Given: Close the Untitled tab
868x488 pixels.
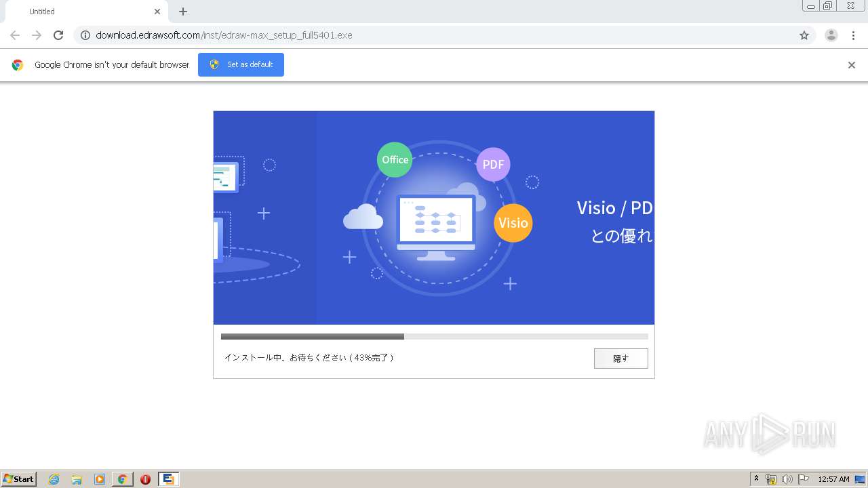Looking at the screenshot, I should coord(157,12).
